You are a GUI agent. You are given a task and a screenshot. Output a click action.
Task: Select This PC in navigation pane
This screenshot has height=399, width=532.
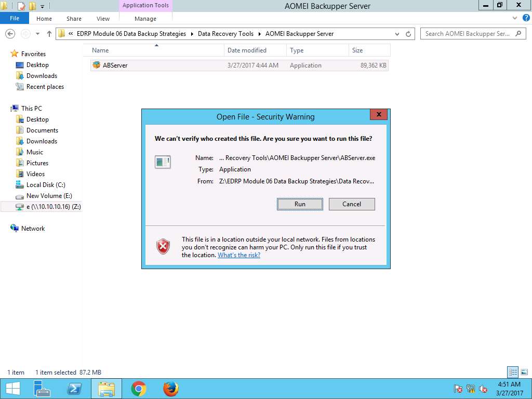31,108
